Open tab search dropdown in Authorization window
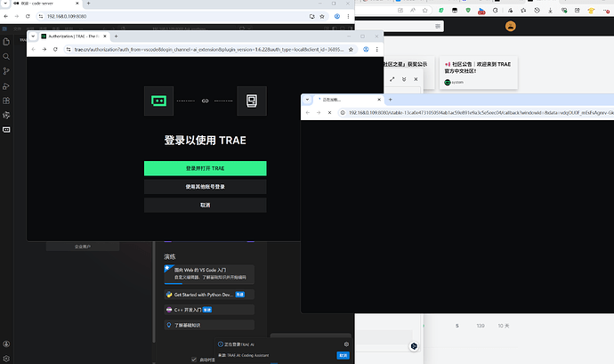This screenshot has width=614, height=364. 33,36
